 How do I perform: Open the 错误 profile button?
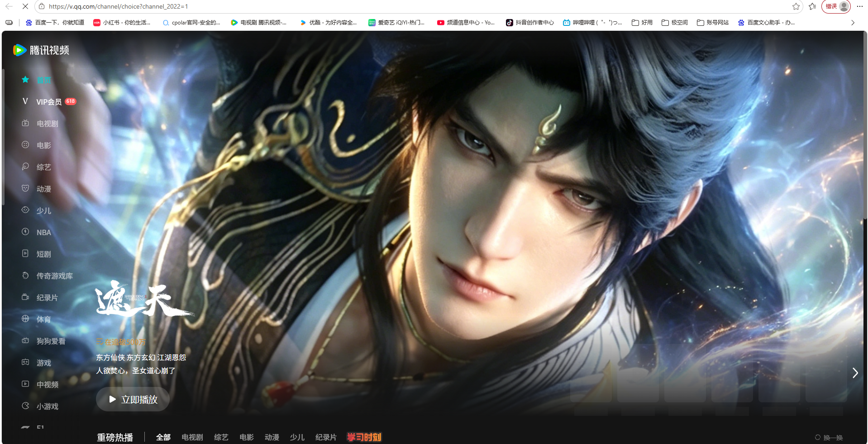click(836, 6)
